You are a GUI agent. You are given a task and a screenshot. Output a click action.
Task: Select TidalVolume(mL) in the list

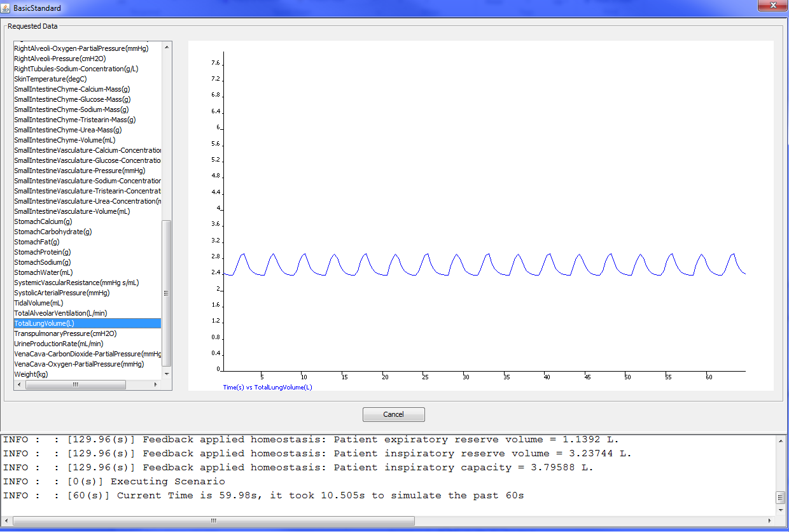[39, 303]
